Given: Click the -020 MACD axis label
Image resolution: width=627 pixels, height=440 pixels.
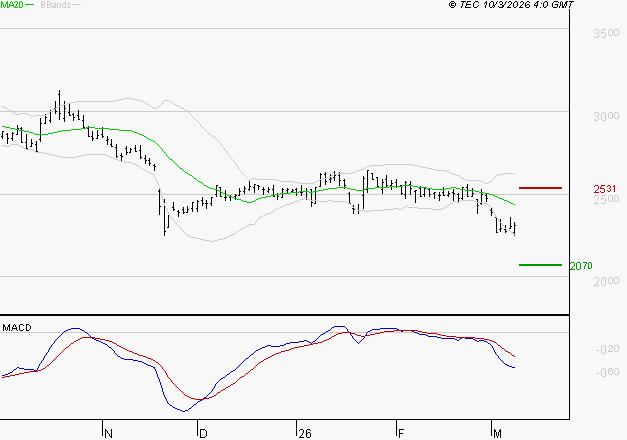Looking at the screenshot, I should tap(607, 349).
